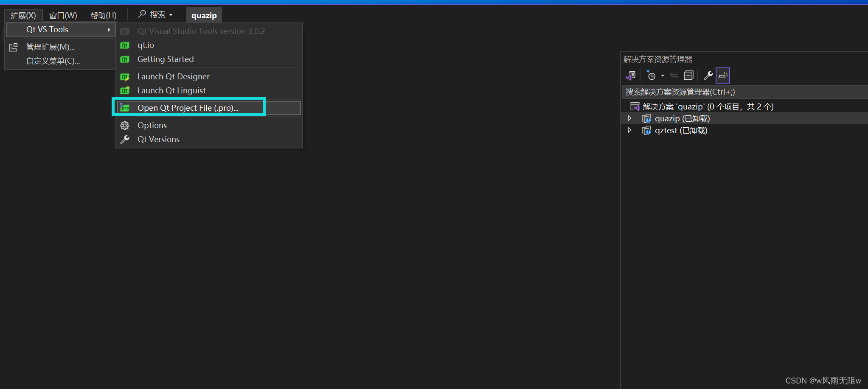Image resolution: width=868 pixels, height=389 pixels.
Task: Click the grey Qt version icon
Action: 125,31
